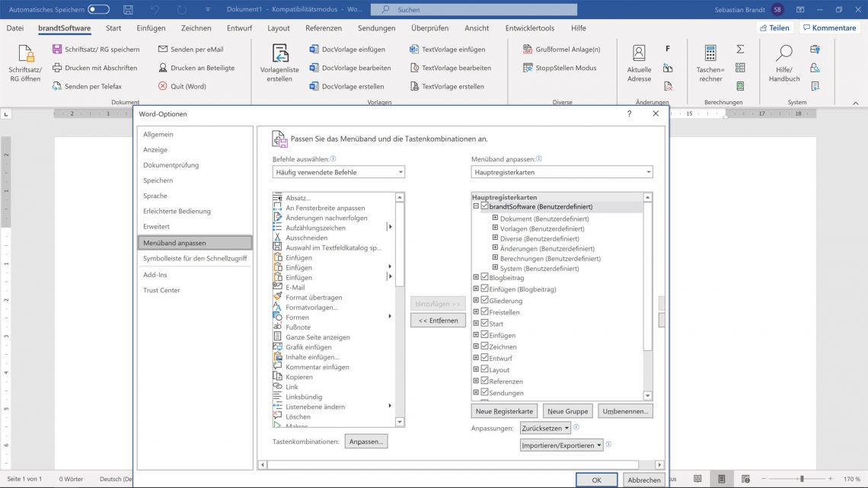Open Zurücksetzen dropdown

tap(545, 428)
